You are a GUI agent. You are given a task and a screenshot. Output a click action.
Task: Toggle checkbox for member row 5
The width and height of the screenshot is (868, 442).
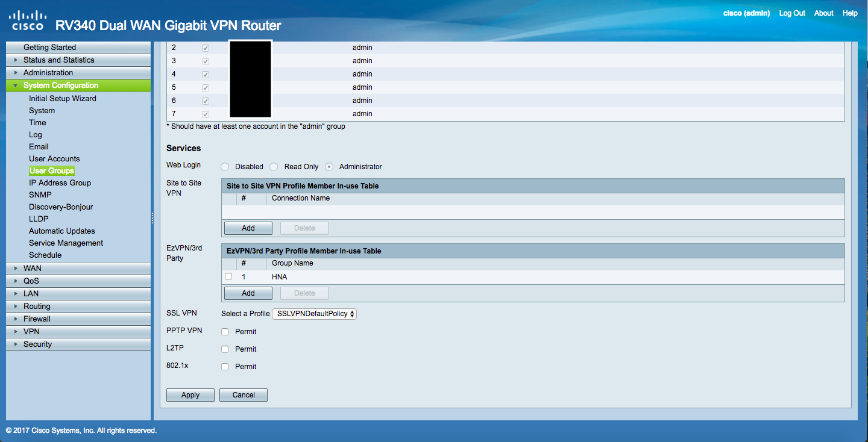[x=206, y=87]
